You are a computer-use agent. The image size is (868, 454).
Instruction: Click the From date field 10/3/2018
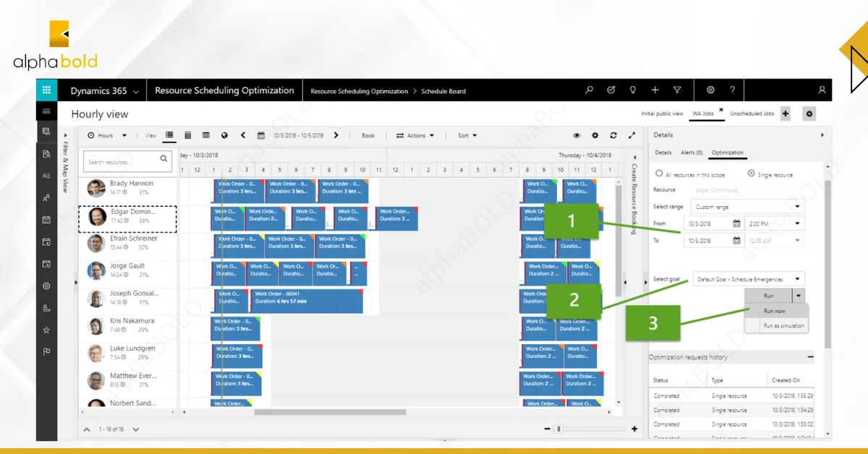click(x=708, y=224)
